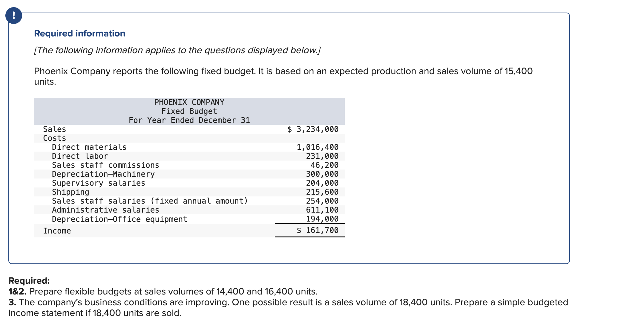Click the bold 'Required:' label

click(29, 281)
